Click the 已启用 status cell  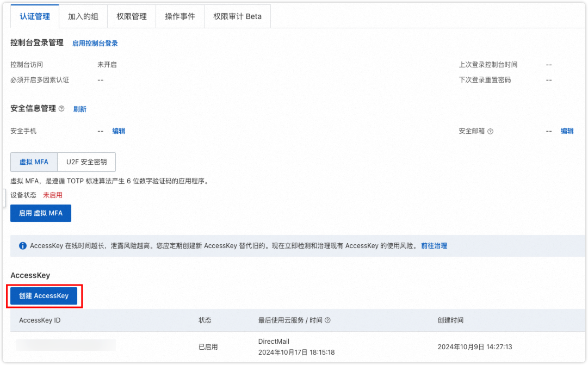[x=208, y=347]
